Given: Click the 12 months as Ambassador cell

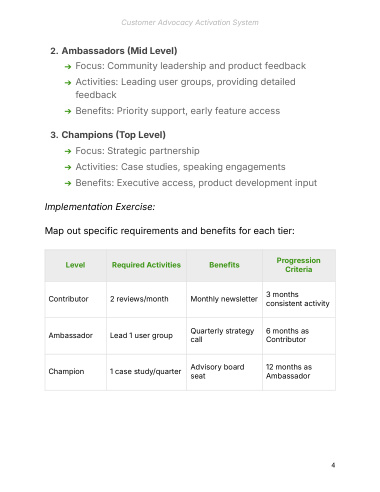Looking at the screenshot, I should coord(299,372).
